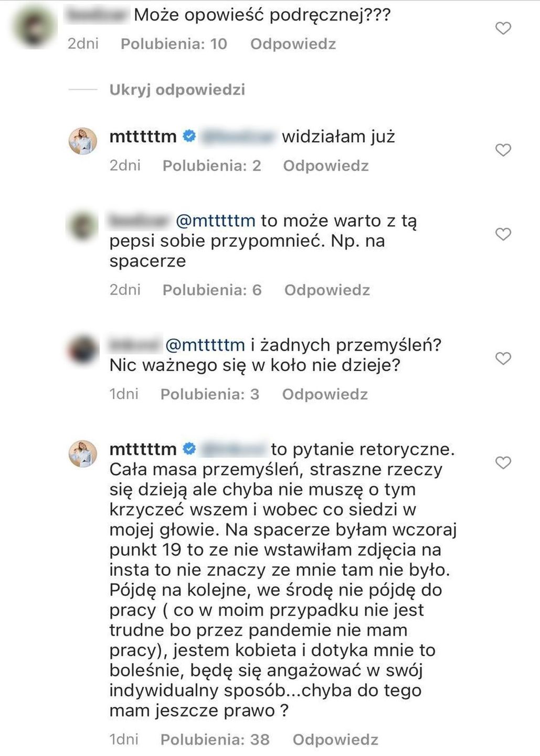Like the "pepsi sobie przypomnieć" comment
The image size is (540, 756).
tap(503, 234)
